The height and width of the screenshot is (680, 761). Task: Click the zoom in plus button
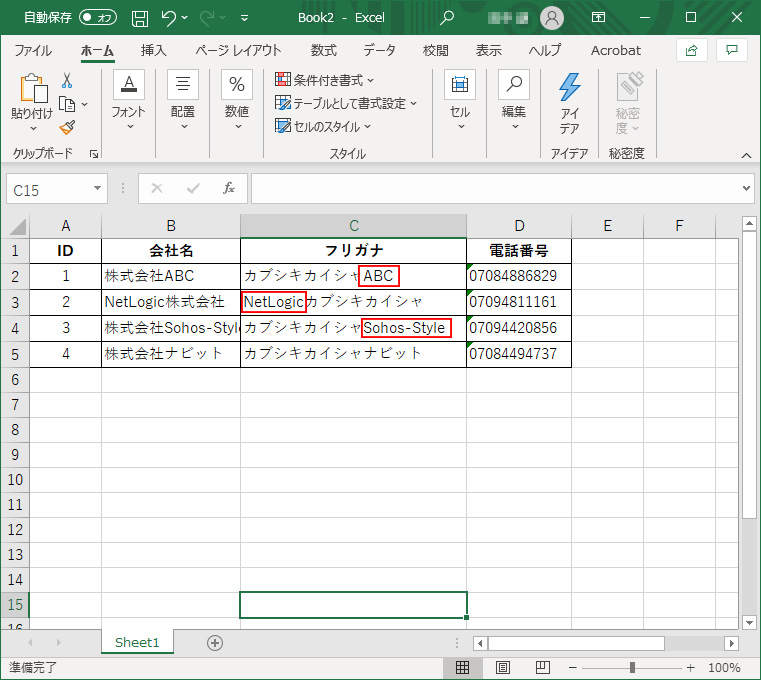691,668
